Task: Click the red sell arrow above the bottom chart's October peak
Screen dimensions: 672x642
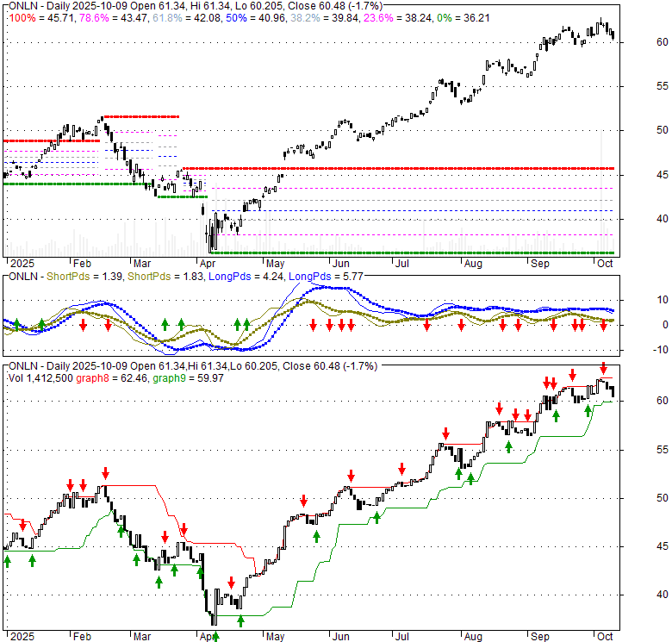Action: pos(603,368)
